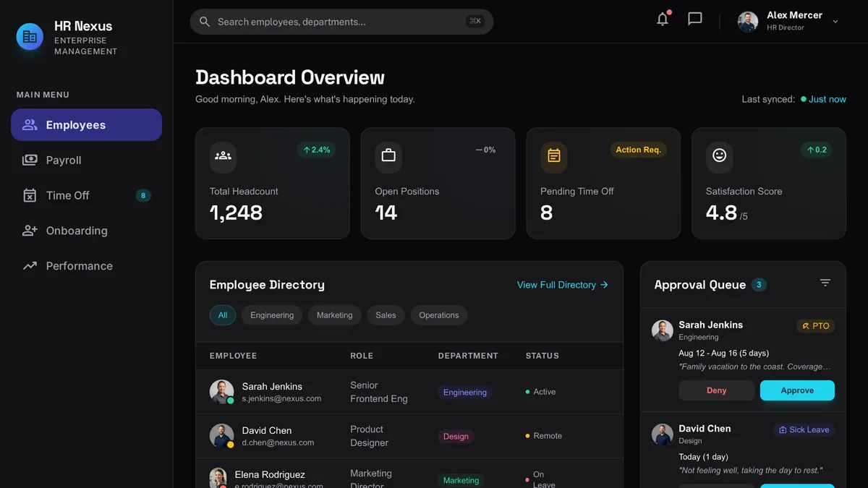Click the EMPLOYEE column header
Image resolution: width=868 pixels, height=488 pixels.
(233, 356)
